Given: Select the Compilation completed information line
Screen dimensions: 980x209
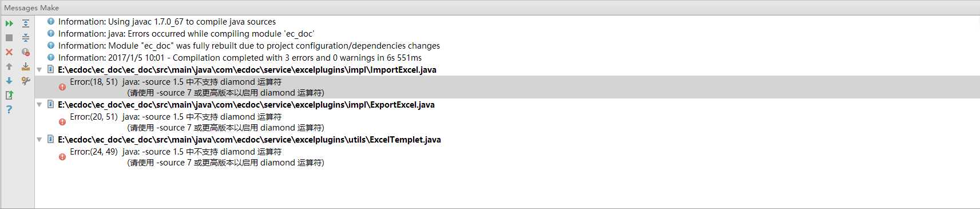Looking at the screenshot, I should (240, 58).
